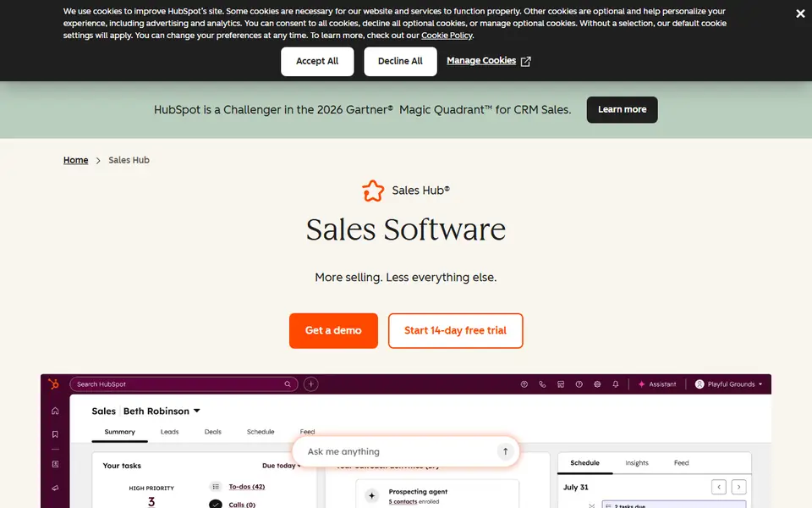Open the Schedule tab next to Deals
This screenshot has width=812, height=508.
pos(261,432)
